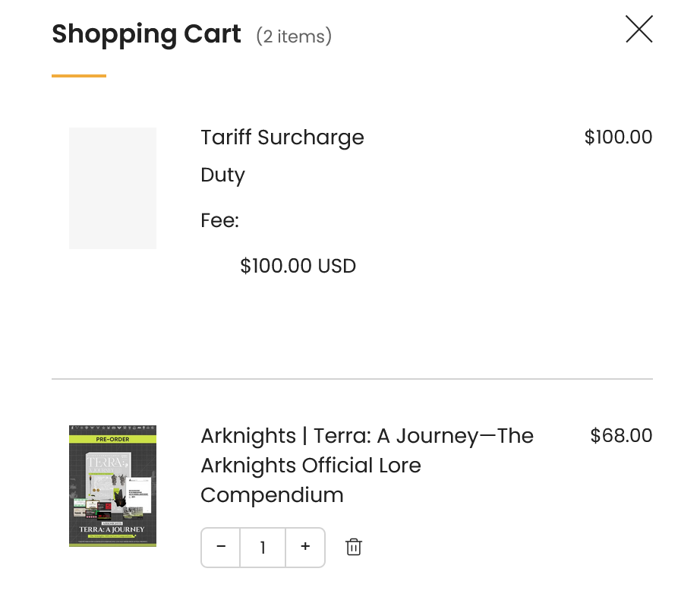This screenshot has height=600, width=700.
Task: Click the $100.00 Tariff Surcharge price at right
Action: pyautogui.click(x=617, y=137)
